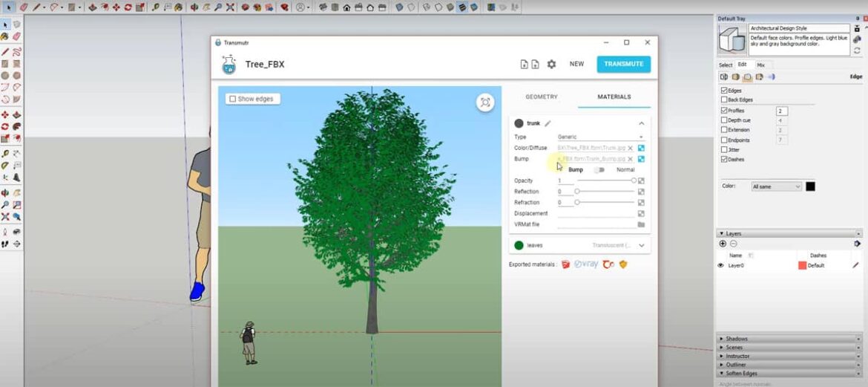Open the Mix tab in Styles

click(760, 65)
